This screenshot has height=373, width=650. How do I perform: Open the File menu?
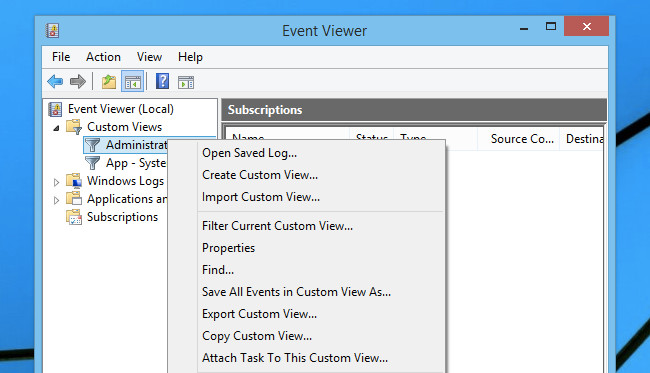click(x=61, y=57)
